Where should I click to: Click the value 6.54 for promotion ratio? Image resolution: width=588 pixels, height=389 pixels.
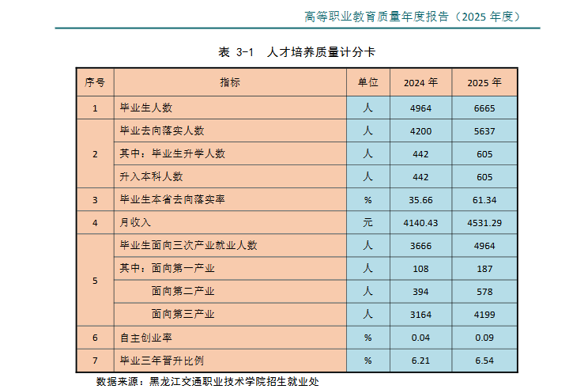pyautogui.click(x=484, y=361)
